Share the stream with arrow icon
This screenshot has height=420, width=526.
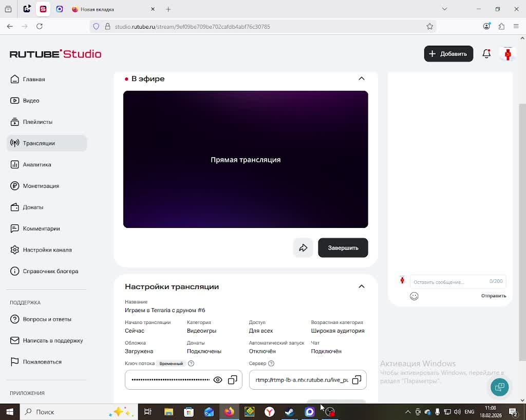(303, 247)
